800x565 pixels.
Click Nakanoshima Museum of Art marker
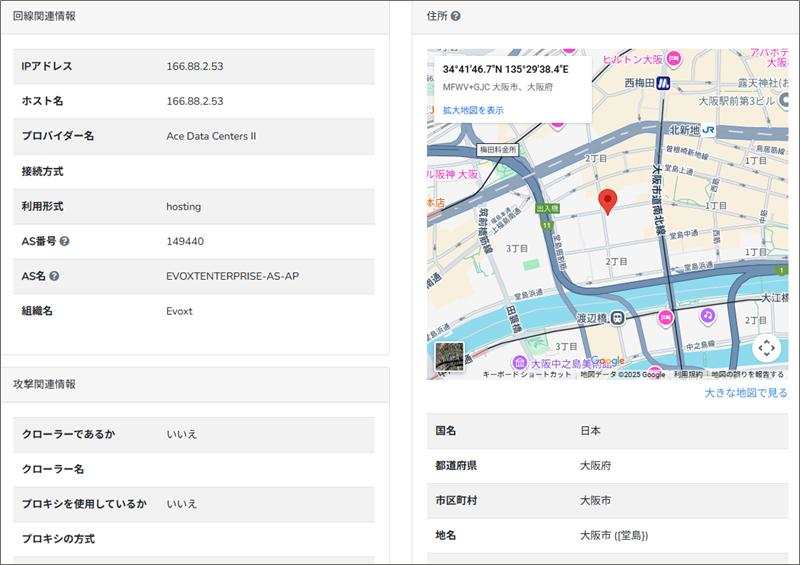519,362
